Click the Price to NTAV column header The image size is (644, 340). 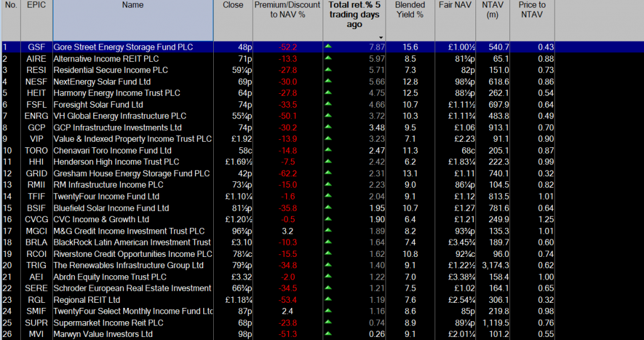point(532,9)
